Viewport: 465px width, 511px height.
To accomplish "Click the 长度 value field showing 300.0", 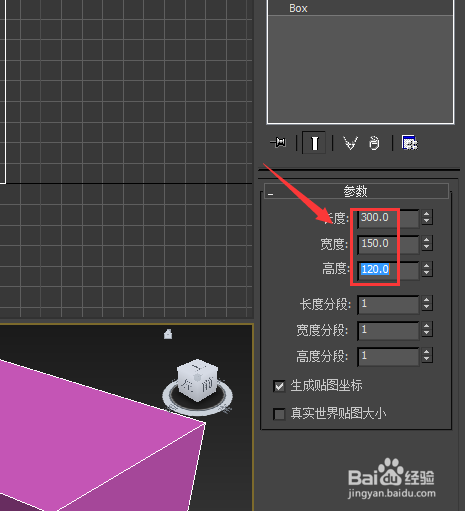I will [x=388, y=218].
